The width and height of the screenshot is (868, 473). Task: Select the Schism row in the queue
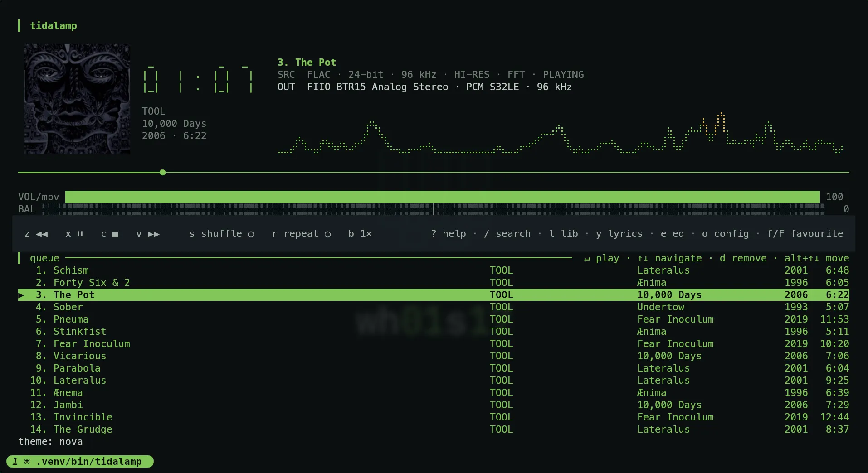[434, 270]
